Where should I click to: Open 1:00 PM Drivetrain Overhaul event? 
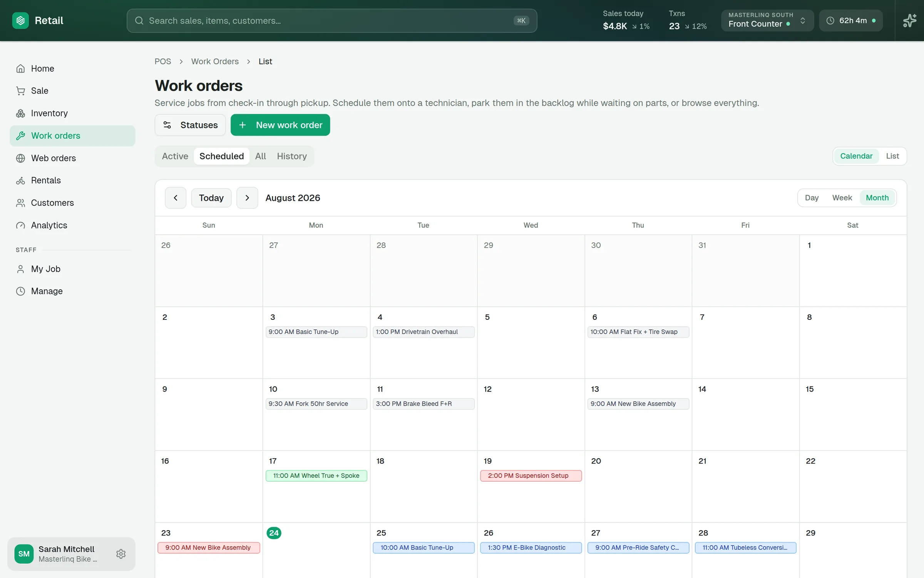coord(423,332)
